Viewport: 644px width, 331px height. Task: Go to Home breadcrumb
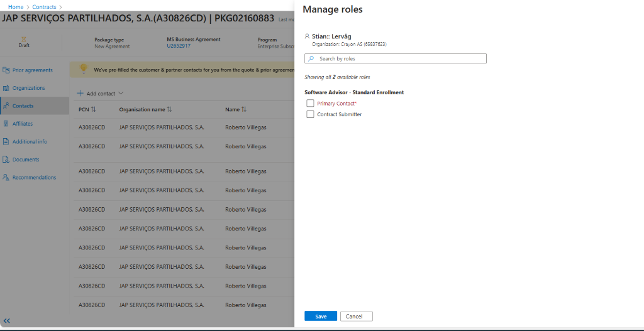point(16,7)
